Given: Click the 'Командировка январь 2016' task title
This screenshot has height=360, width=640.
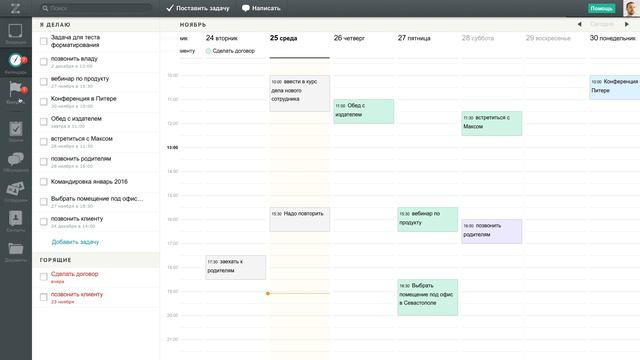Looking at the screenshot, I should pos(89,182).
